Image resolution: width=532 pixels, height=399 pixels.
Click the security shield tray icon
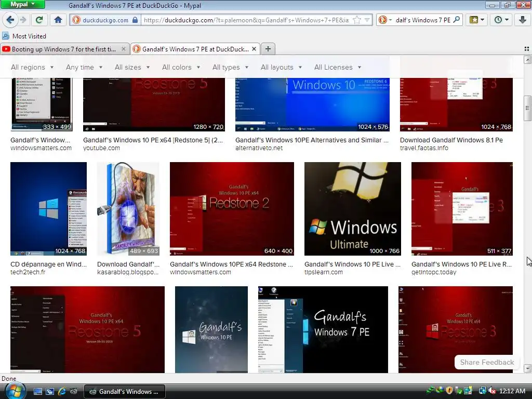tap(449, 391)
